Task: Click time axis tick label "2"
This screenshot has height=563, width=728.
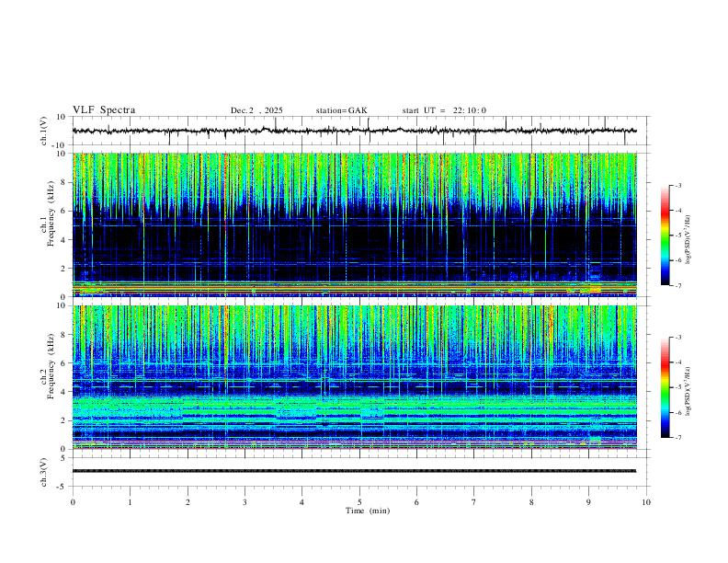Action: click(188, 502)
